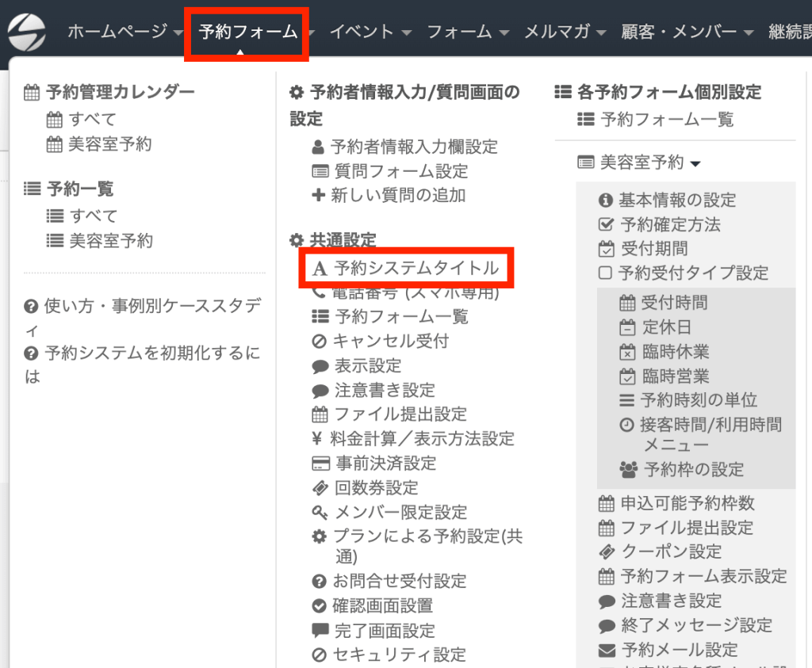The height and width of the screenshot is (668, 812).
Task: Click the site logo icon in the navbar
Action: [x=29, y=32]
